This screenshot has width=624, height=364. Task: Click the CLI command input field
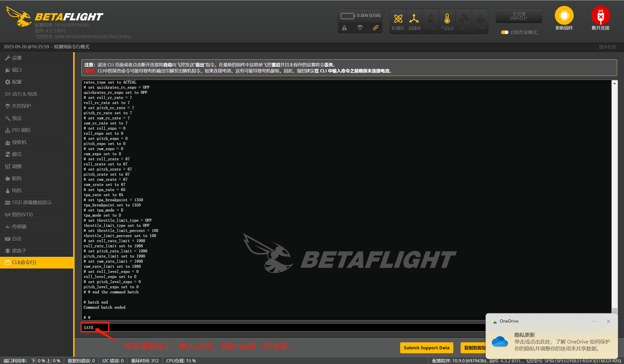pyautogui.click(x=272, y=327)
